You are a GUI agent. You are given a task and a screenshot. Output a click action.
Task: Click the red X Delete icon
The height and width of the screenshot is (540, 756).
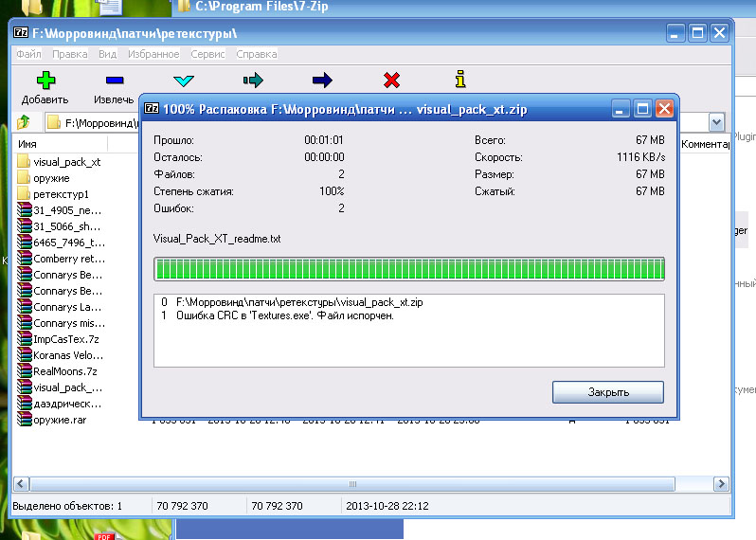point(391,80)
